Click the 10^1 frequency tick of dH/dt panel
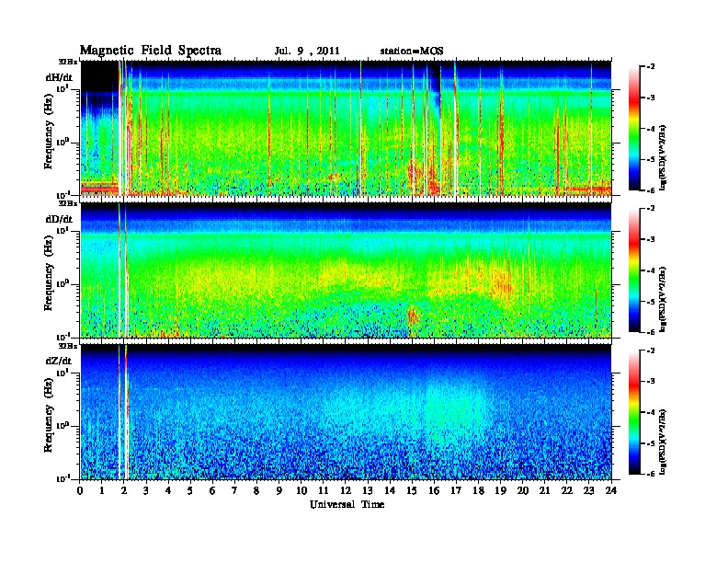The image size is (728, 563). 63,88
